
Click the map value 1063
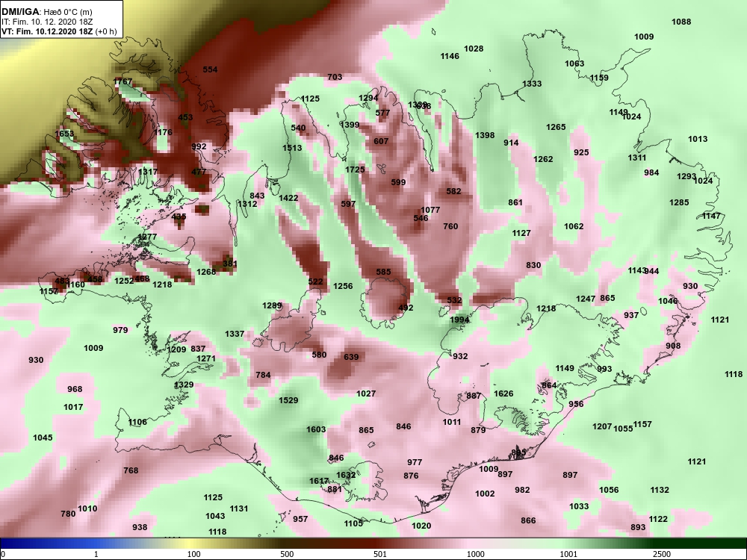click(574, 63)
